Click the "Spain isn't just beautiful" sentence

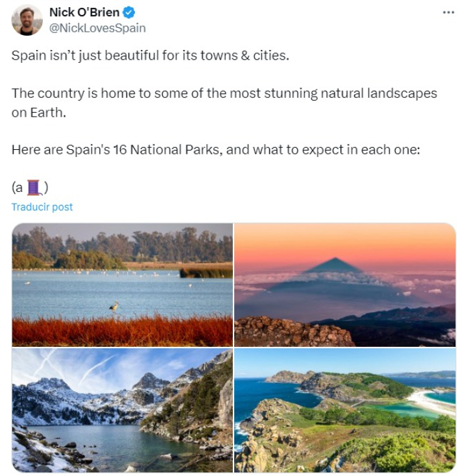(x=150, y=55)
